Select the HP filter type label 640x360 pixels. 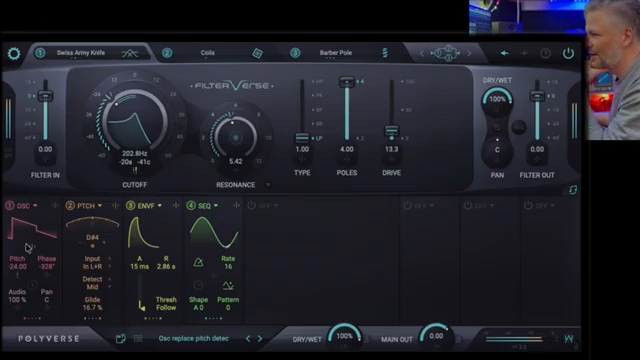pos(319,82)
